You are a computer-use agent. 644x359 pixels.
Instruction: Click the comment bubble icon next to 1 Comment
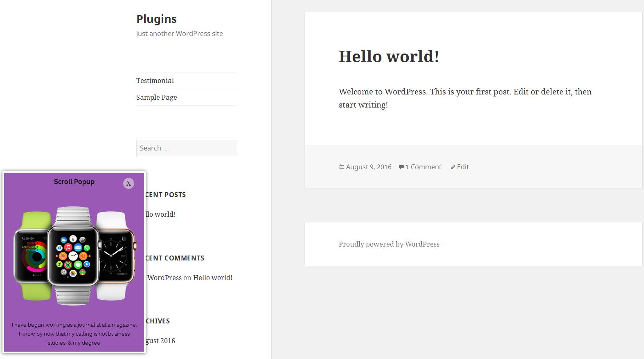click(x=401, y=167)
